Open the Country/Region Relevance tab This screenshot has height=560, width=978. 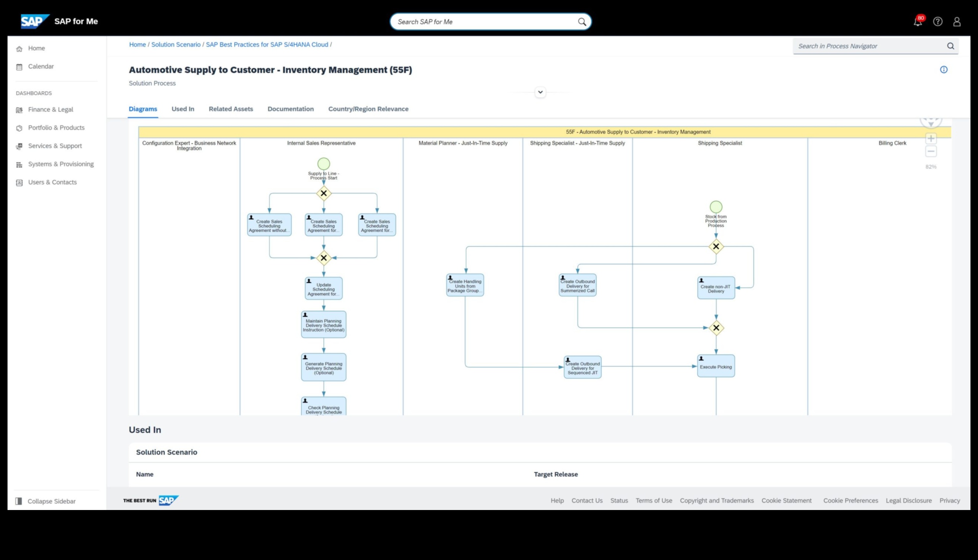coord(368,109)
